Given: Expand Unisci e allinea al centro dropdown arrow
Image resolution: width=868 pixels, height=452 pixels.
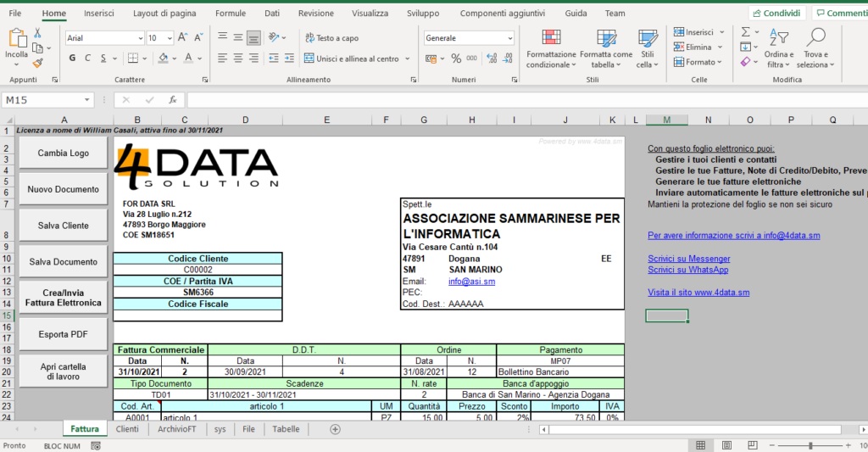Looking at the screenshot, I should click(x=408, y=59).
